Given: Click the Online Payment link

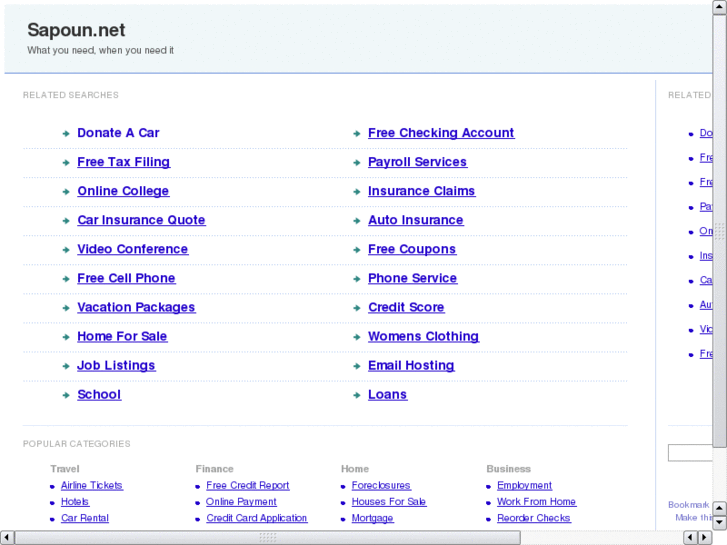Looking at the screenshot, I should [x=241, y=502].
